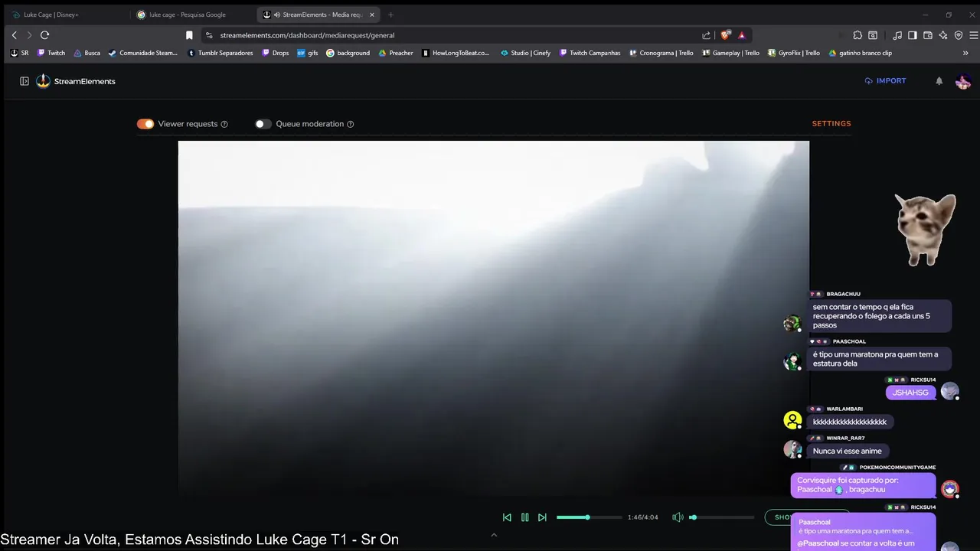
Task: Open the gifs bookmark
Action: pos(307,53)
